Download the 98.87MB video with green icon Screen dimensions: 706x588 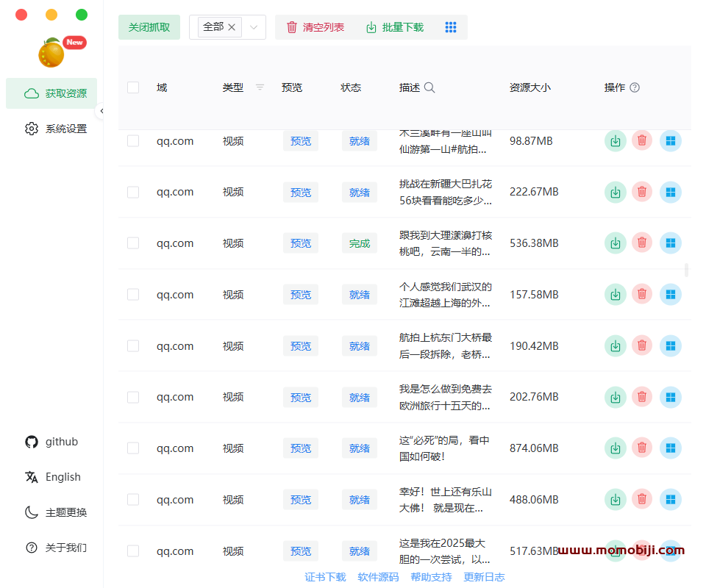pos(616,140)
